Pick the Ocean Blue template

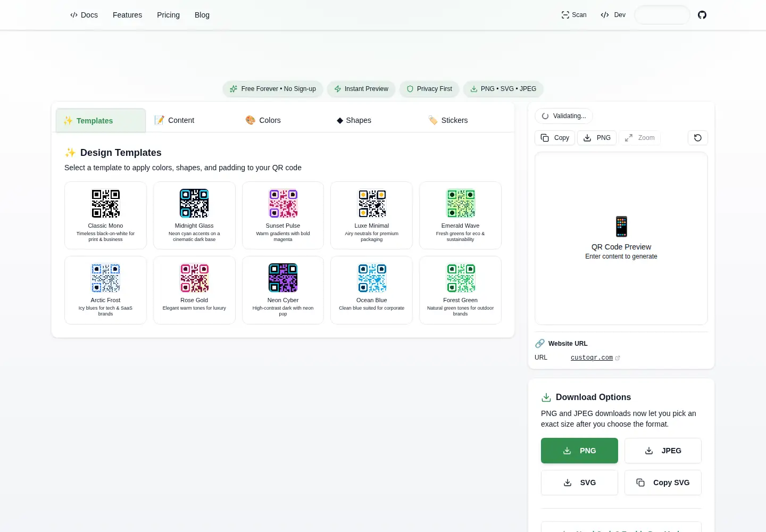coord(372,290)
